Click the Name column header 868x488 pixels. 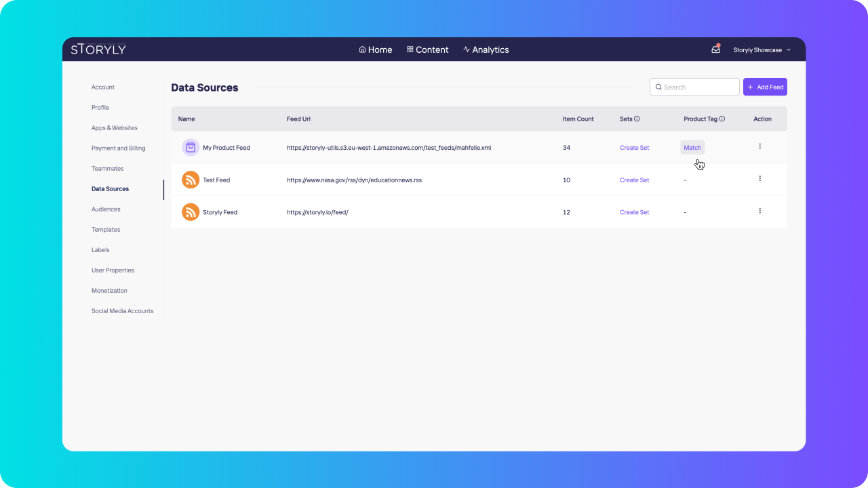[186, 119]
